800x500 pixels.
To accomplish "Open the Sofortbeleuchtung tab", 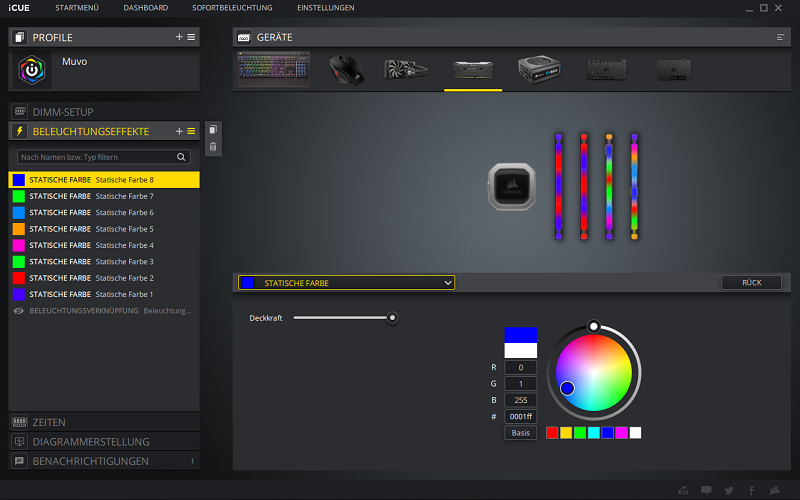I will point(232,8).
